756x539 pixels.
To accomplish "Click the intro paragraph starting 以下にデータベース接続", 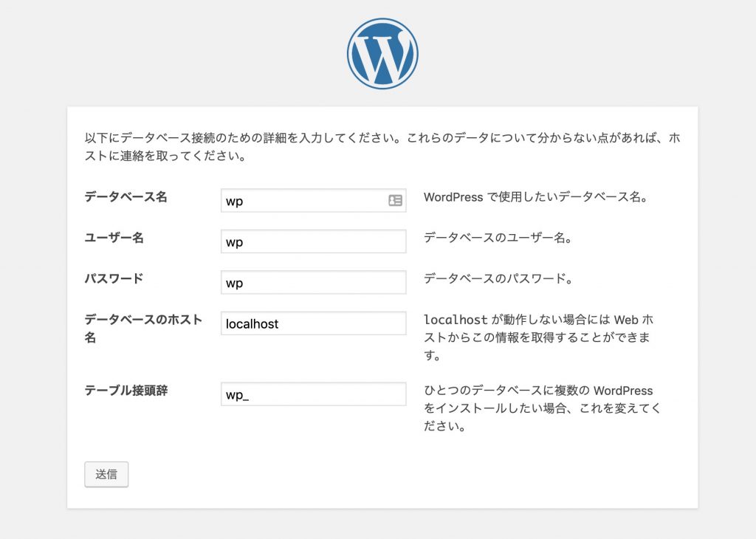I will [x=382, y=146].
